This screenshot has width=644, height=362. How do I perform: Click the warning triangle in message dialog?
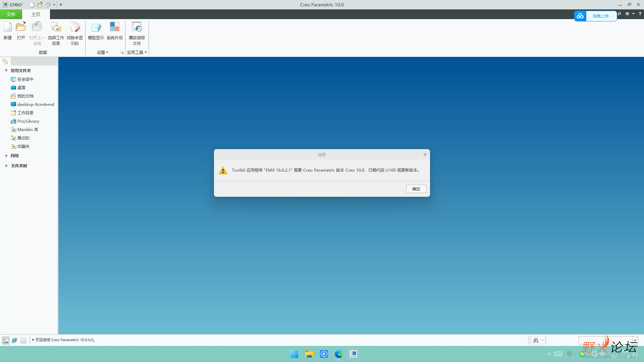click(223, 170)
